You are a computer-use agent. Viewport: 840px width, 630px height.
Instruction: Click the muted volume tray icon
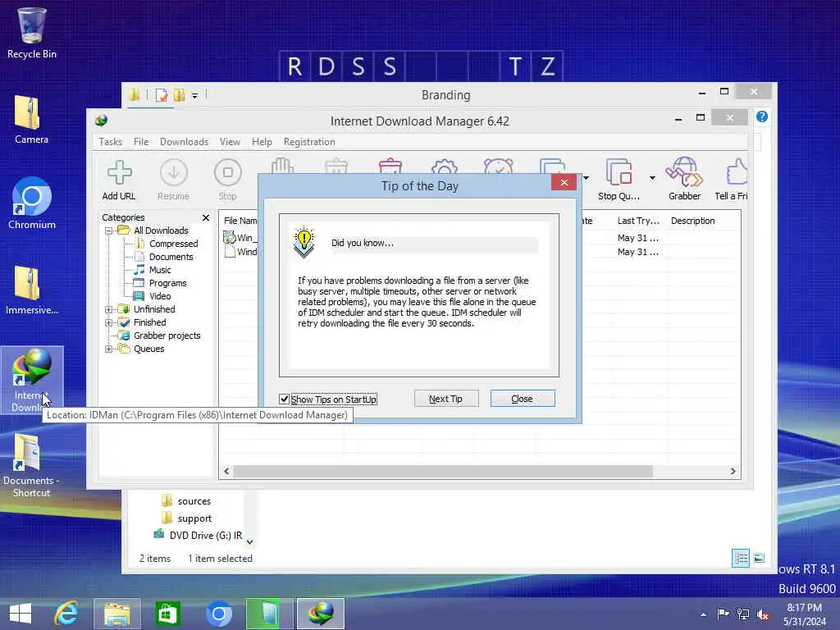[763, 614]
